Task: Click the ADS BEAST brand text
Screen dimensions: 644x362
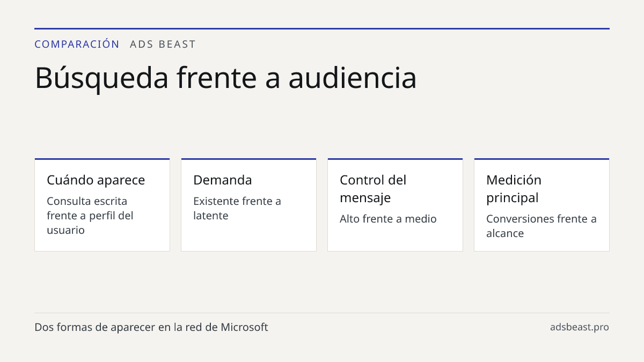Action: point(163,44)
